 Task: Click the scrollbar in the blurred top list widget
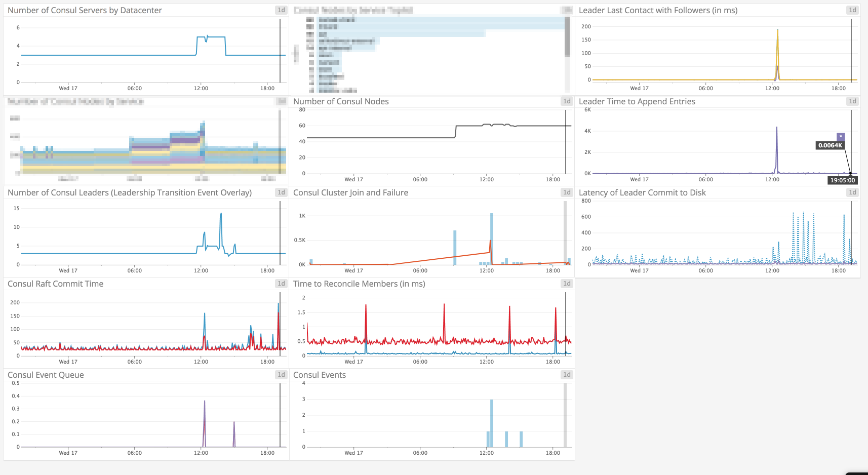(x=567, y=36)
